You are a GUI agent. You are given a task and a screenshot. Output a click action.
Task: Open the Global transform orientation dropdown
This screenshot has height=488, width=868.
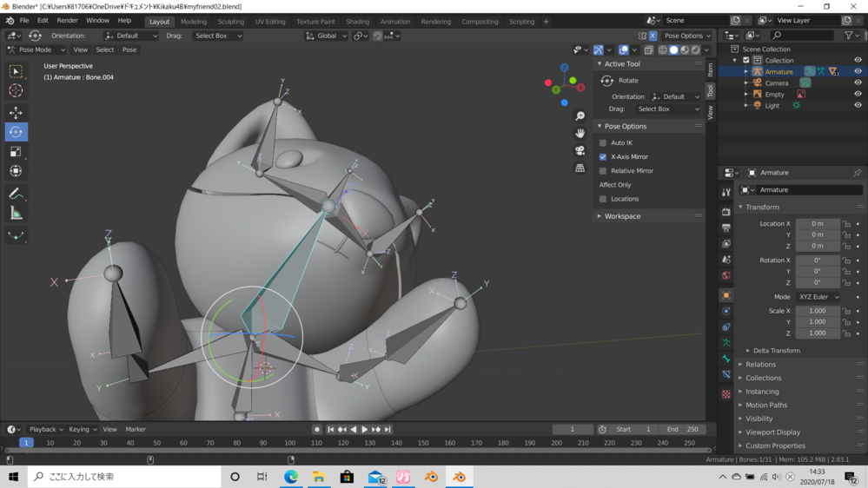pyautogui.click(x=326, y=36)
